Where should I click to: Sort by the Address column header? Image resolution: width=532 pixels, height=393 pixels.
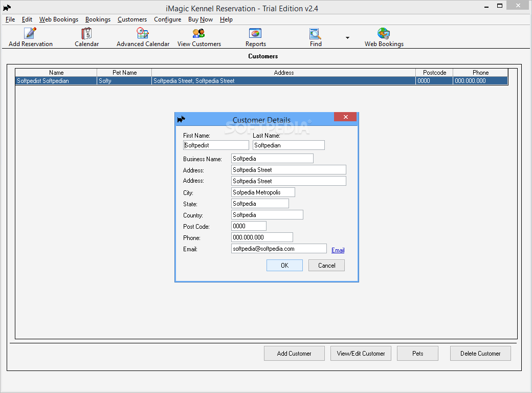pos(283,73)
